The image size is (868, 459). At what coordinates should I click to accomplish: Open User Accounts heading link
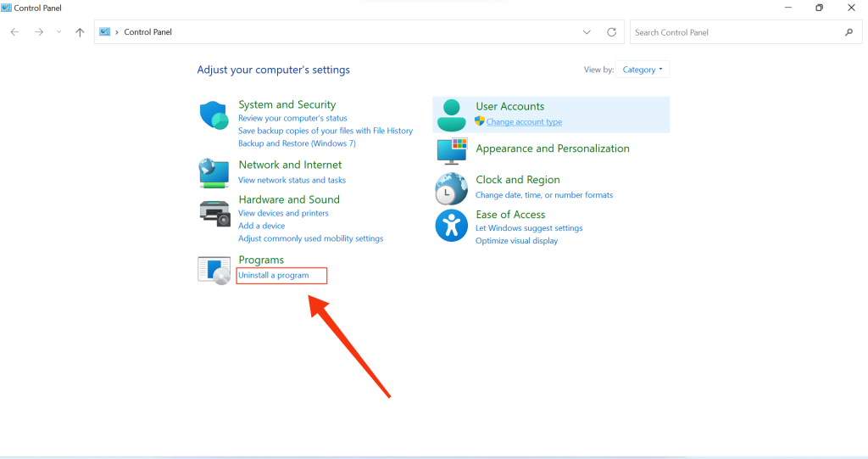point(509,106)
